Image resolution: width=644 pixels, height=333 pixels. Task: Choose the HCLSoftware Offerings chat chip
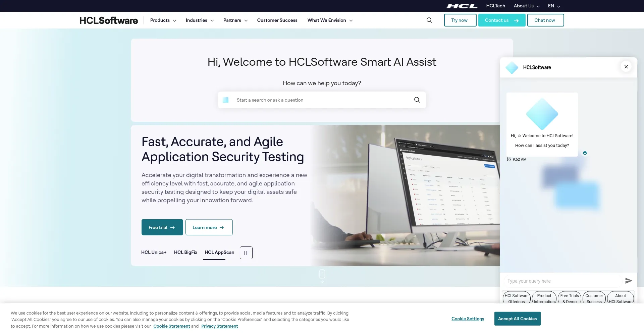517,298
